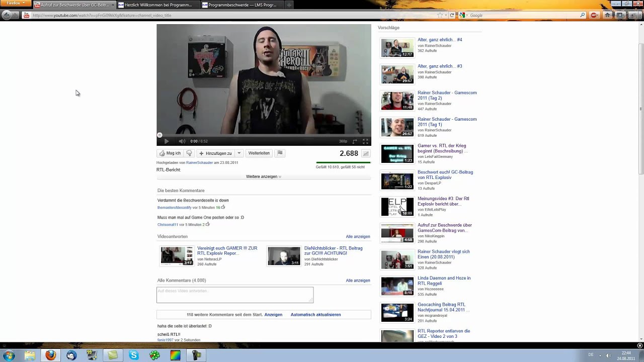Click the video seek bar handle

pyautogui.click(x=159, y=135)
